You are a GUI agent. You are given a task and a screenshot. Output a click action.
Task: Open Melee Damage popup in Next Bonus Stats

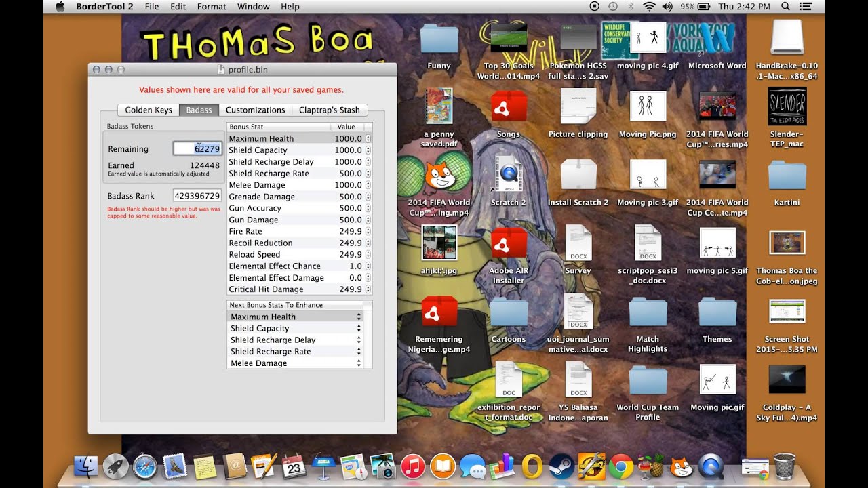pos(296,363)
